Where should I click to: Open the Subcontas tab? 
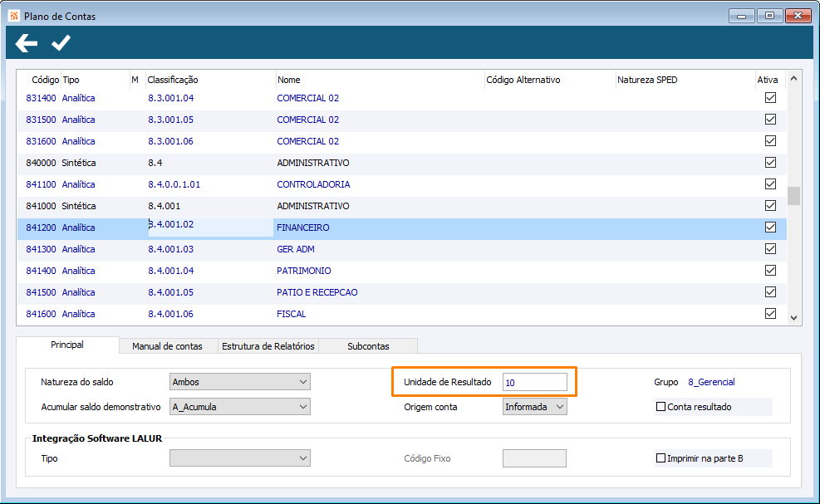368,346
